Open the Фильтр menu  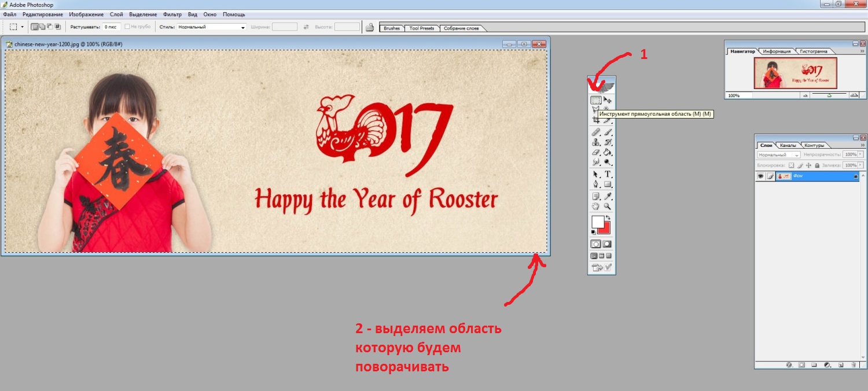(x=172, y=14)
